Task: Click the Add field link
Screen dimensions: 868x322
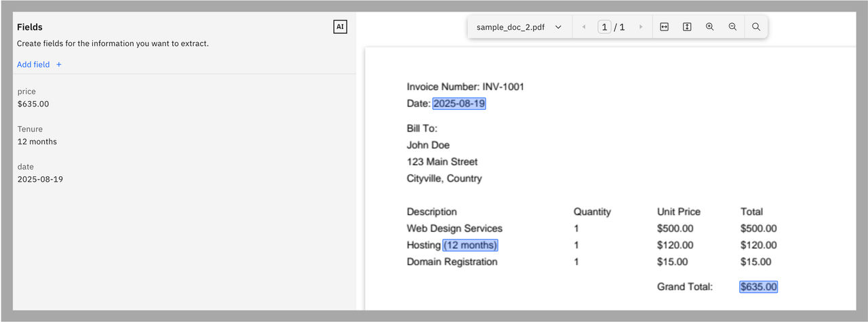Action: point(33,64)
